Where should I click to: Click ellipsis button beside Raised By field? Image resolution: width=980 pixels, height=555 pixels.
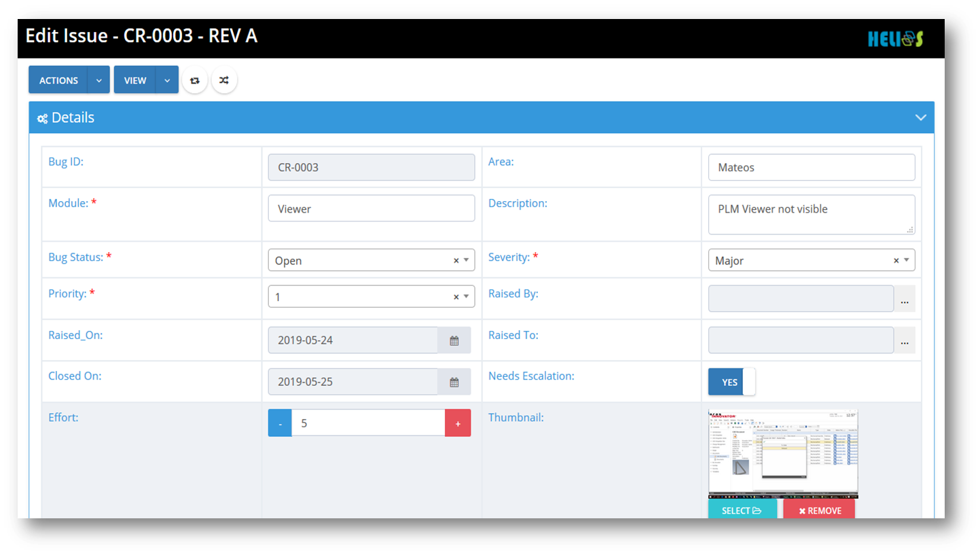pos(904,299)
